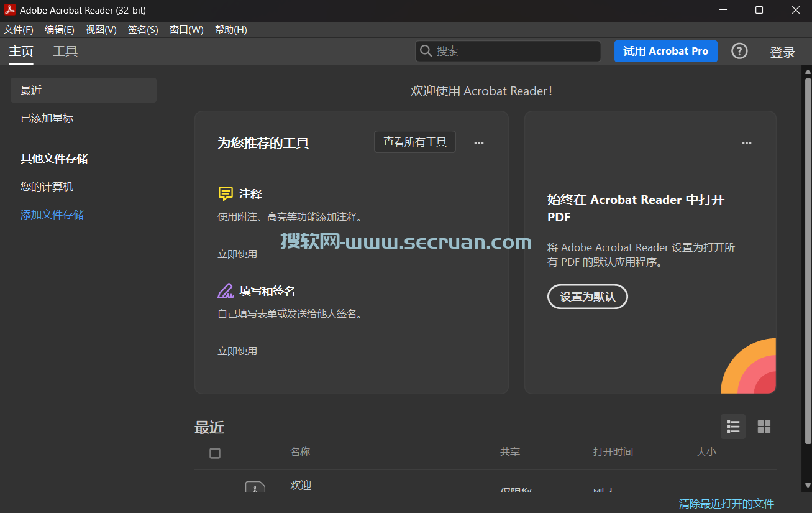Click the scrollbar up arrow
Screen dimensions: 812x513
[808, 71]
